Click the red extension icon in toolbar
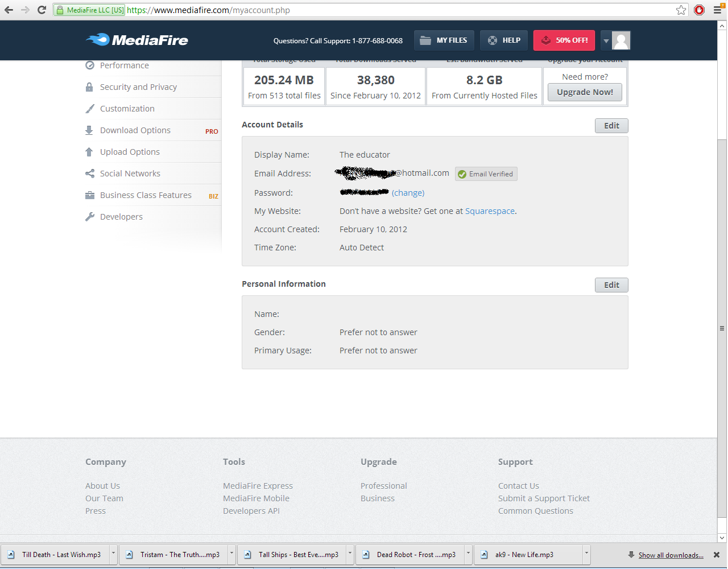The image size is (728, 569). tap(700, 10)
